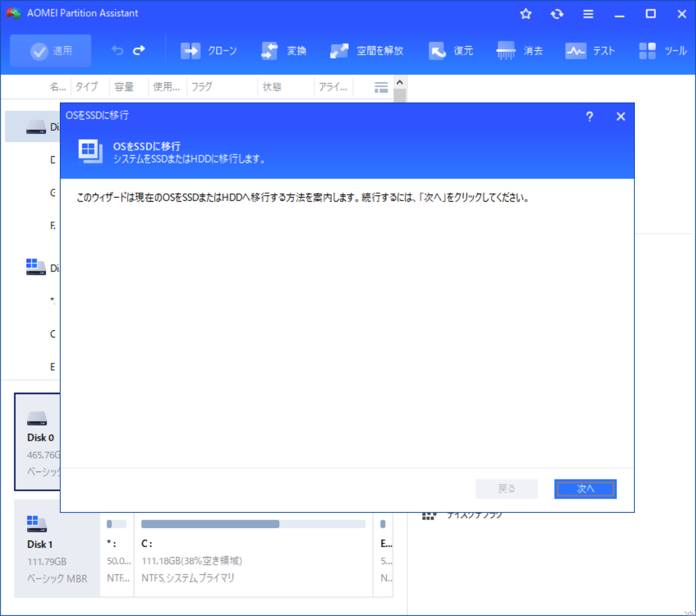This screenshot has height=616, width=696.
Task: Click the タイプ column header
Action: [87, 87]
